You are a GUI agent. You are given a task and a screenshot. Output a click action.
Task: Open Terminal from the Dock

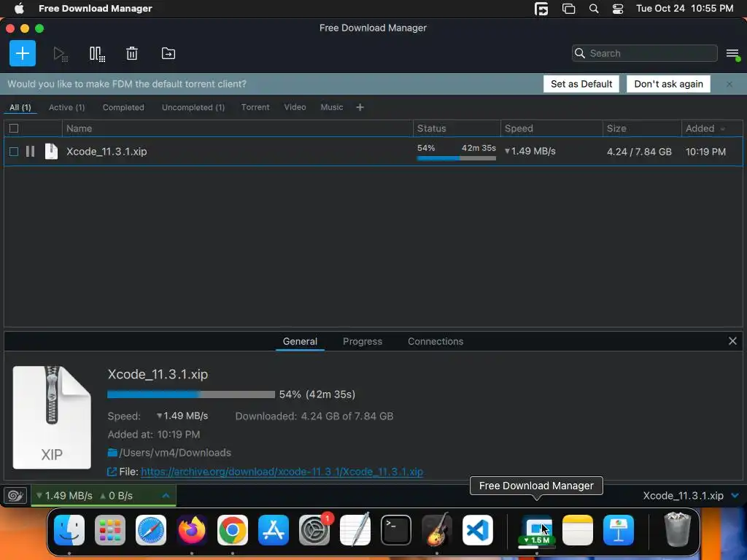pyautogui.click(x=396, y=530)
